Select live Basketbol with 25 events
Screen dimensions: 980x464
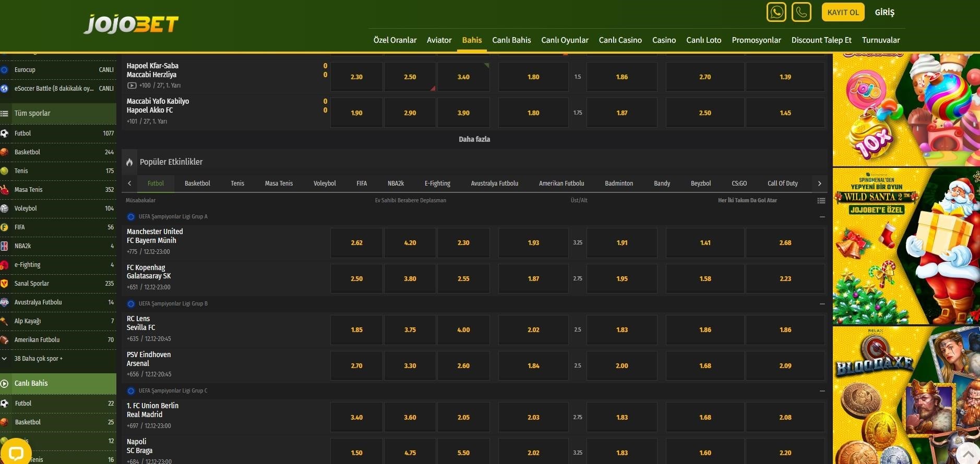pyautogui.click(x=58, y=422)
